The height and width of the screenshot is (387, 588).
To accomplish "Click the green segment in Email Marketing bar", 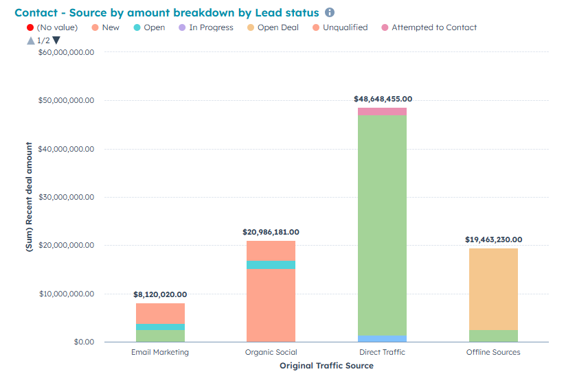I will pyautogui.click(x=160, y=336).
